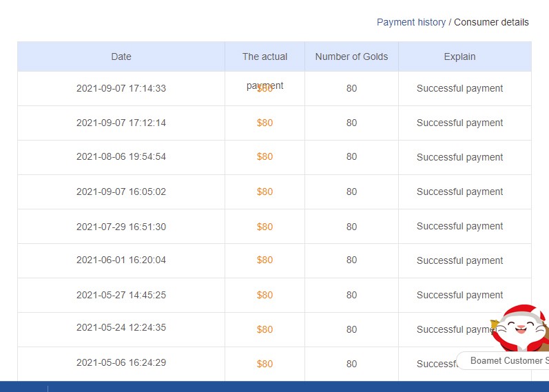Click Number of Golds column header
The height and width of the screenshot is (392, 549).
pos(351,56)
